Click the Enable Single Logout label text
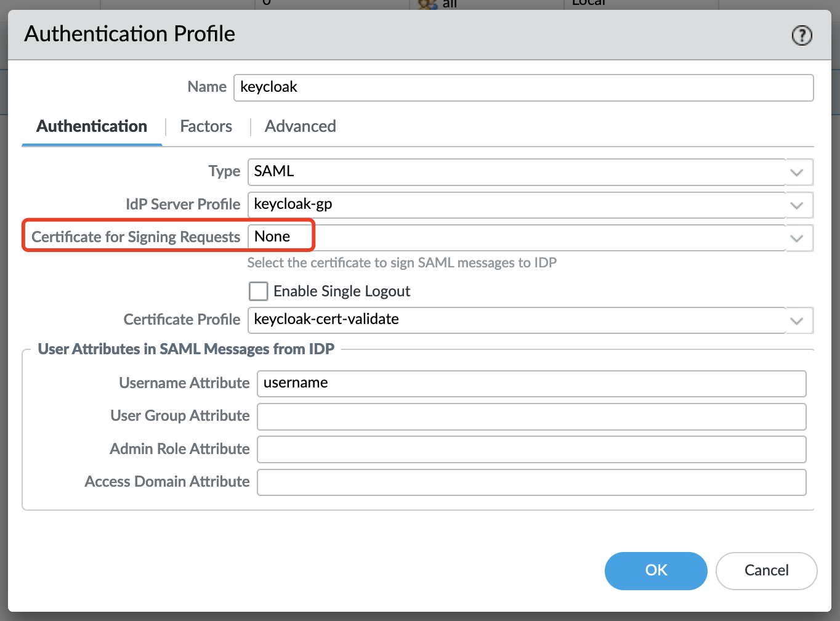 tap(342, 291)
